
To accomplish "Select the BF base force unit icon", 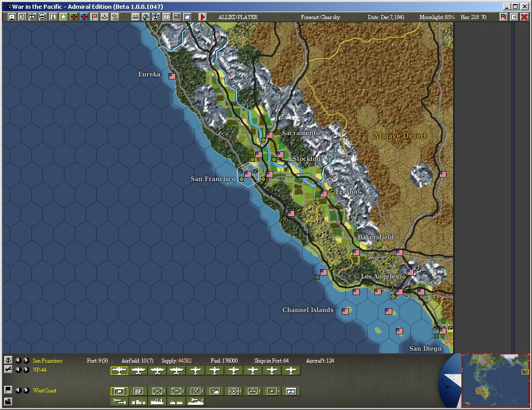I will click(x=139, y=391).
